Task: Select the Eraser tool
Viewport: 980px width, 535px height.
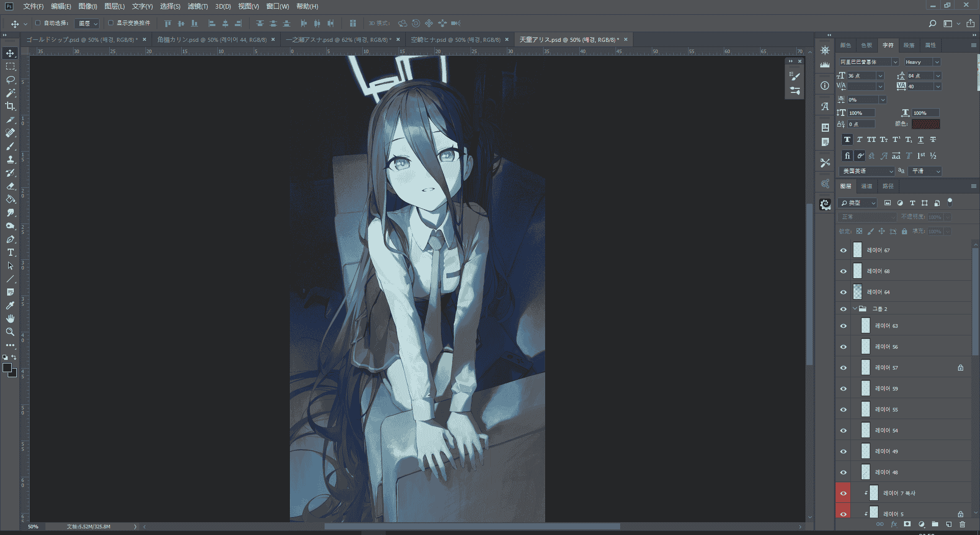Action: click(10, 186)
